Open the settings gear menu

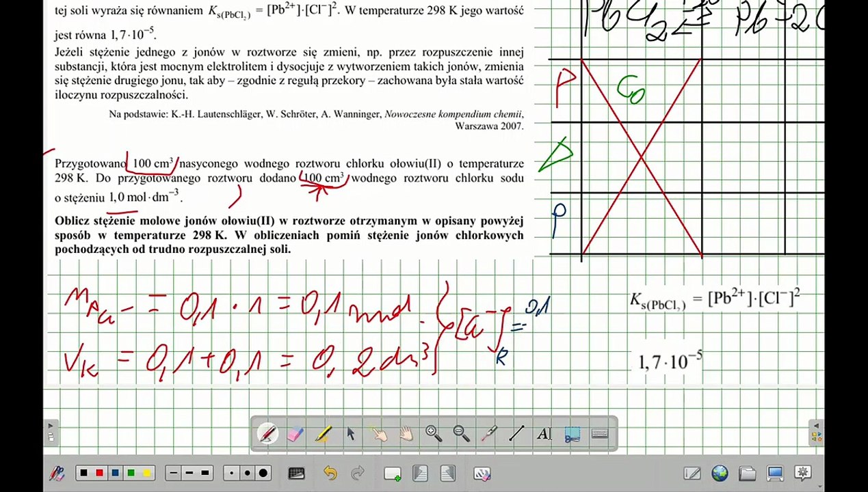(x=803, y=473)
